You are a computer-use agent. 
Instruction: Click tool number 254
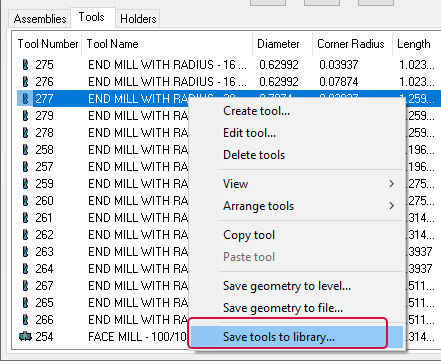coord(44,337)
